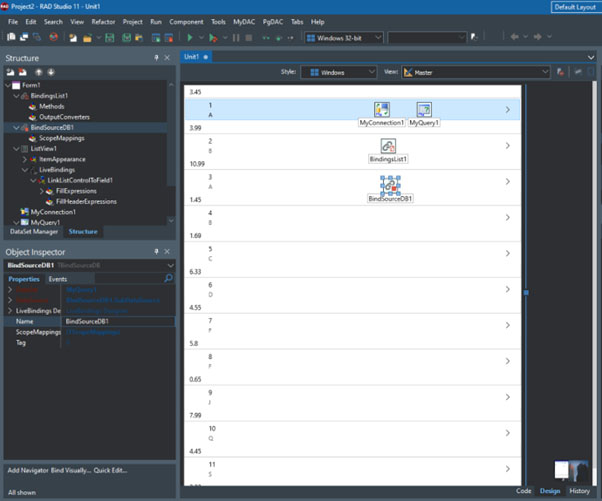Click the chevron on list row 10
The width and height of the screenshot is (602, 501).
coord(508,433)
